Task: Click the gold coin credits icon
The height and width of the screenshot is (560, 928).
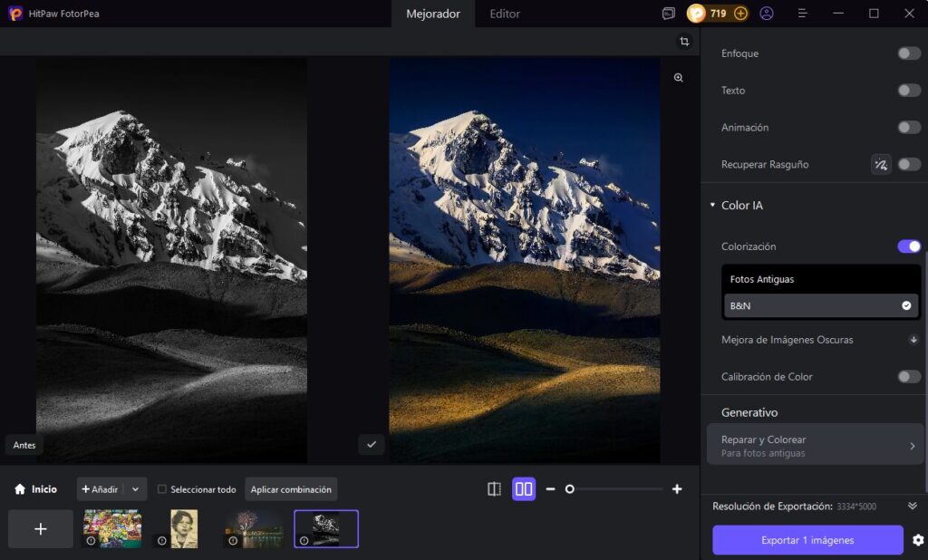Action: (x=696, y=14)
